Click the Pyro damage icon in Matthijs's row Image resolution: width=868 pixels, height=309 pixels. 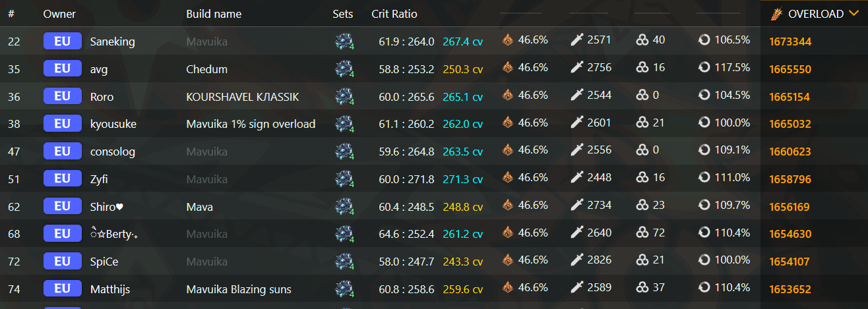[x=508, y=288]
